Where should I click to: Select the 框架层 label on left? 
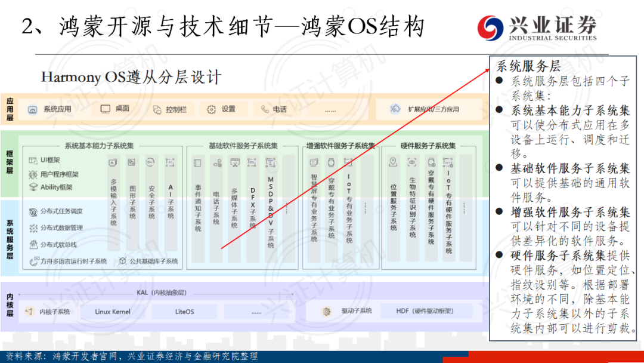pos(10,162)
